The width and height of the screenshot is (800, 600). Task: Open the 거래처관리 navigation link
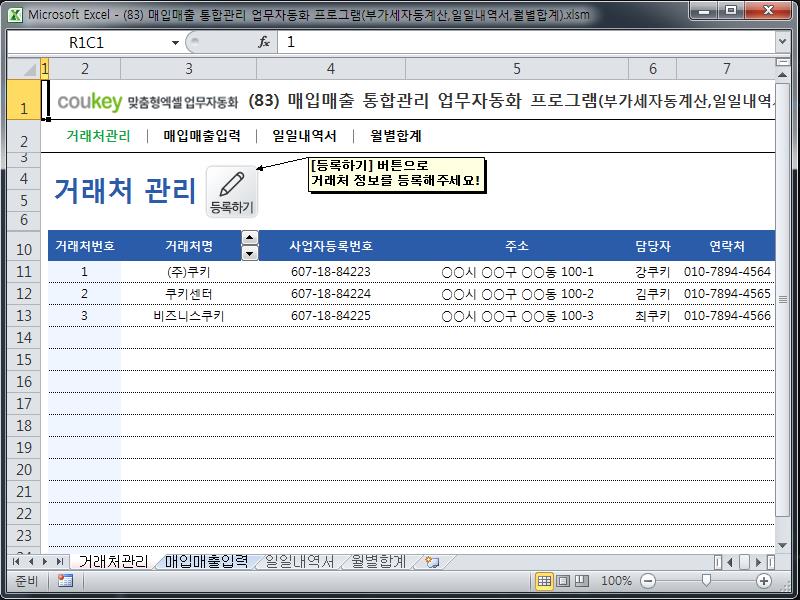point(98,136)
